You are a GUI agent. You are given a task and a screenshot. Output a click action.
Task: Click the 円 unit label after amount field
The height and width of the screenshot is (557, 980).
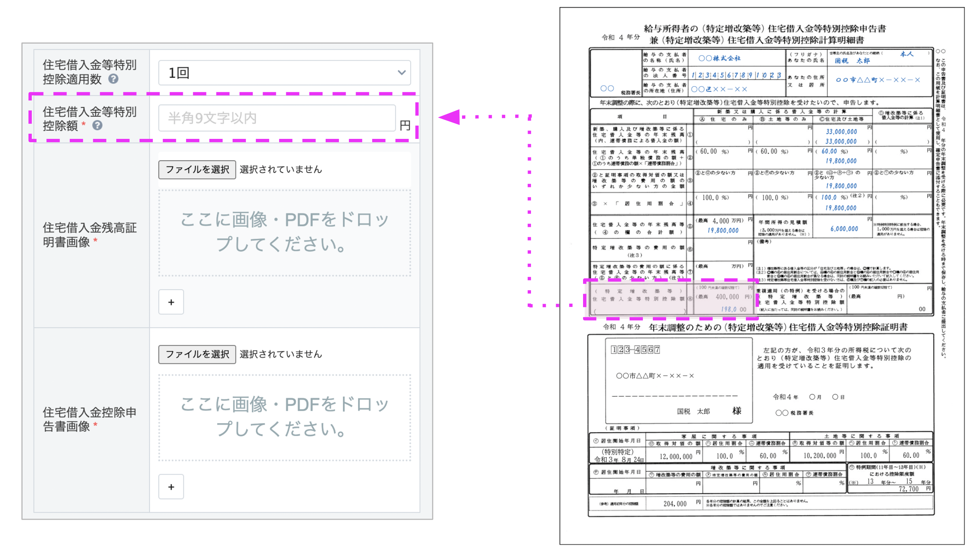[x=405, y=125]
